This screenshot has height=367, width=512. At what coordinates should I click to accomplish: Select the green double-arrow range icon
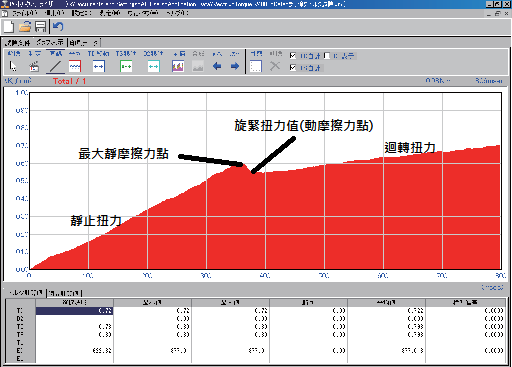click(x=126, y=66)
